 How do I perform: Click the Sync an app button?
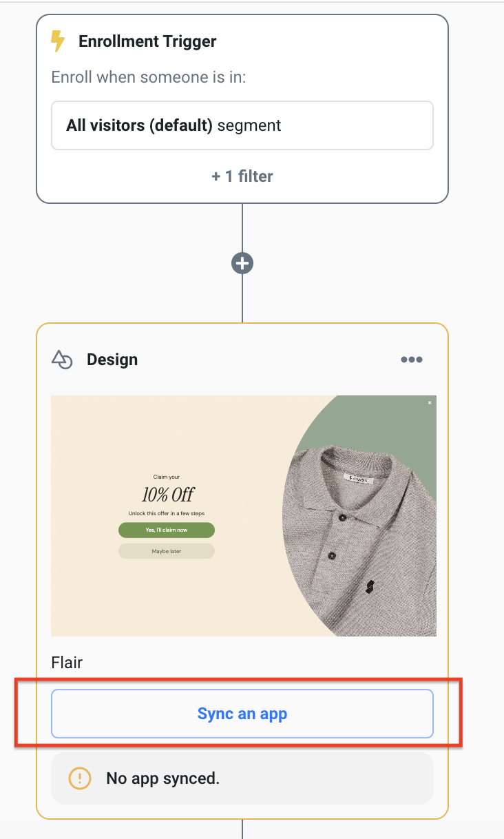(x=242, y=714)
